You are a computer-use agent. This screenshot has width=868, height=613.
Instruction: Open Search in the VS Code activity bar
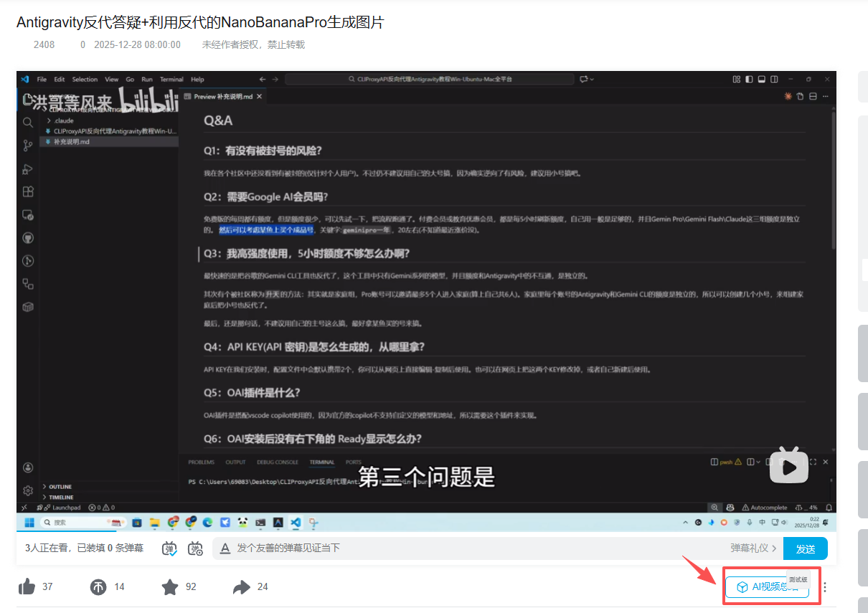[28, 123]
